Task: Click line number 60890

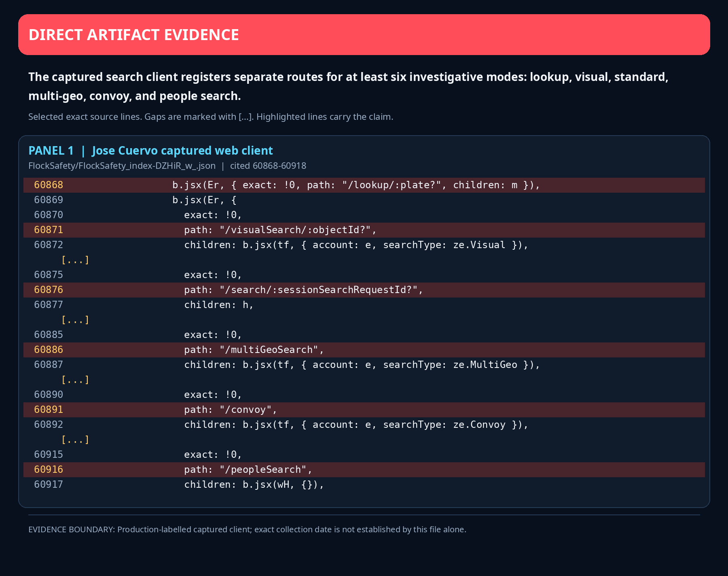Action: (x=49, y=395)
